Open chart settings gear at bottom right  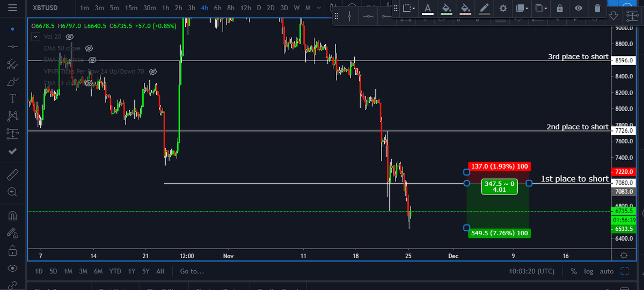point(624,255)
